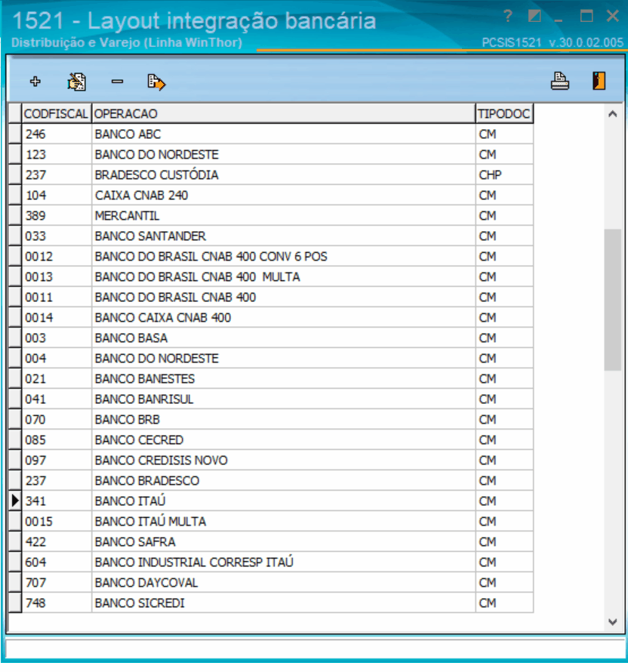Select BANCO DO BRASIL CNAB 400 CONV 6 POS
Screen dimensions: 628x672
(271, 256)
